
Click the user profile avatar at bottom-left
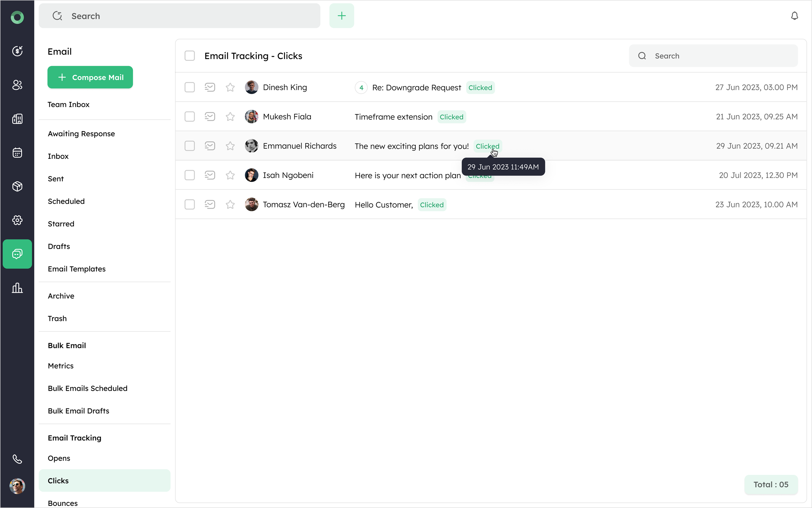[x=17, y=486]
